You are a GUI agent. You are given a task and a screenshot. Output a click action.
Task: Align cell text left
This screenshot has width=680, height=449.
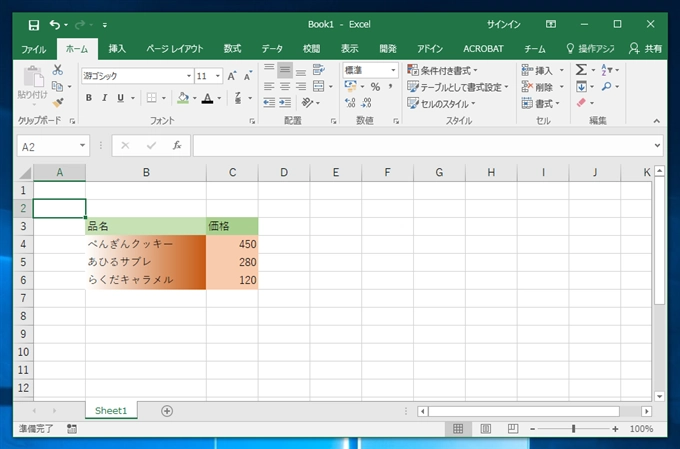269,86
